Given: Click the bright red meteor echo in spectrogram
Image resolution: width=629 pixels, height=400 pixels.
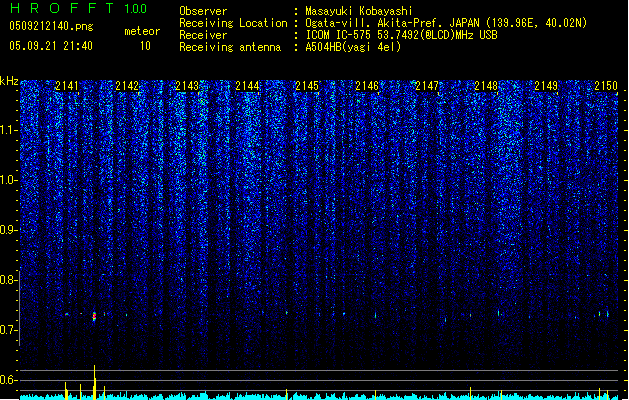Looking at the screenshot, I should coord(94,316).
